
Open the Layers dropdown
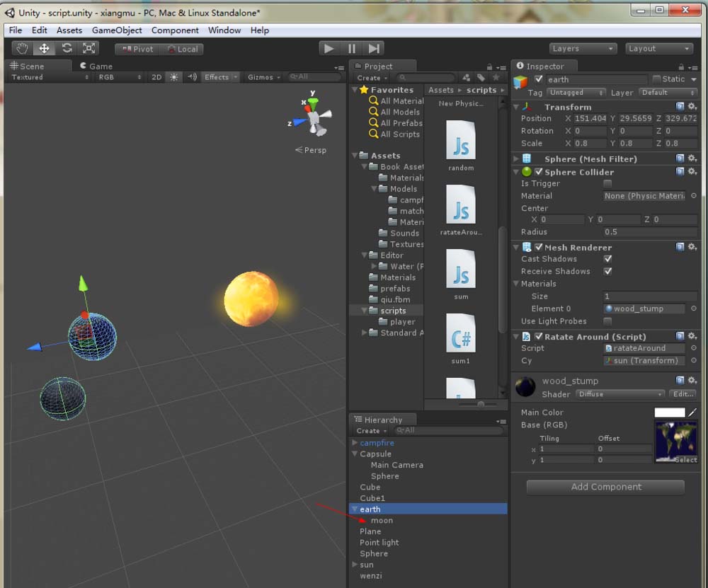(x=583, y=48)
